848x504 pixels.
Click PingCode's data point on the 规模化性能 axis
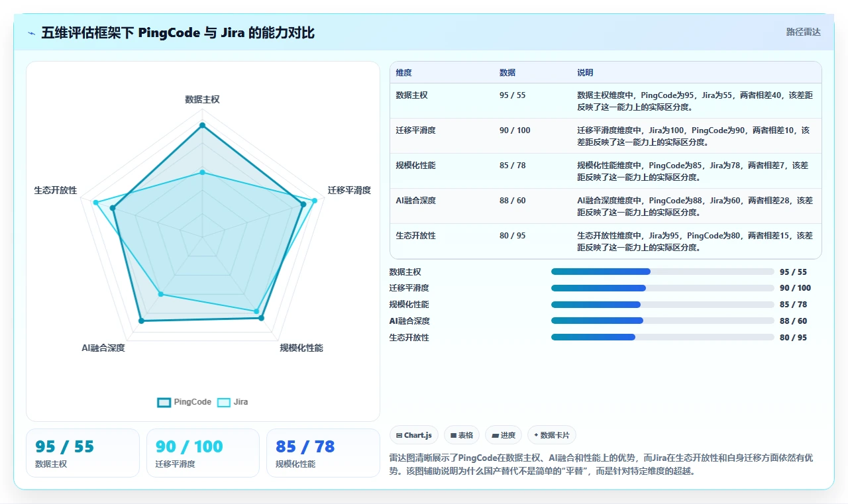click(x=261, y=318)
